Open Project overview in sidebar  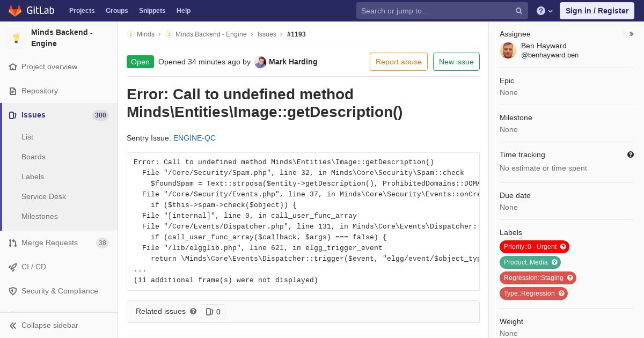[49, 67]
